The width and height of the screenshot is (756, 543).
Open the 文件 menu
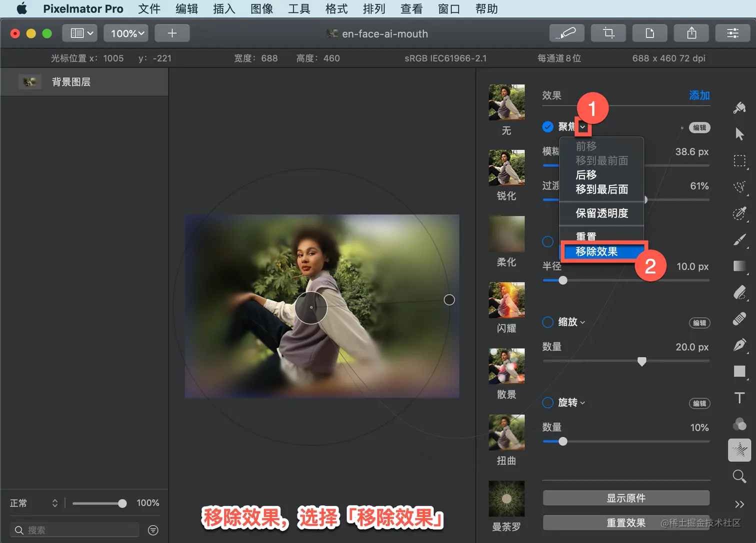149,8
